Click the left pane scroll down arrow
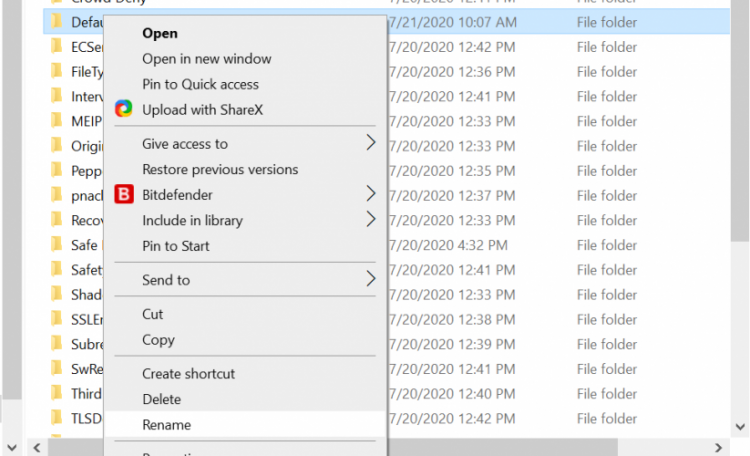 coord(12,448)
